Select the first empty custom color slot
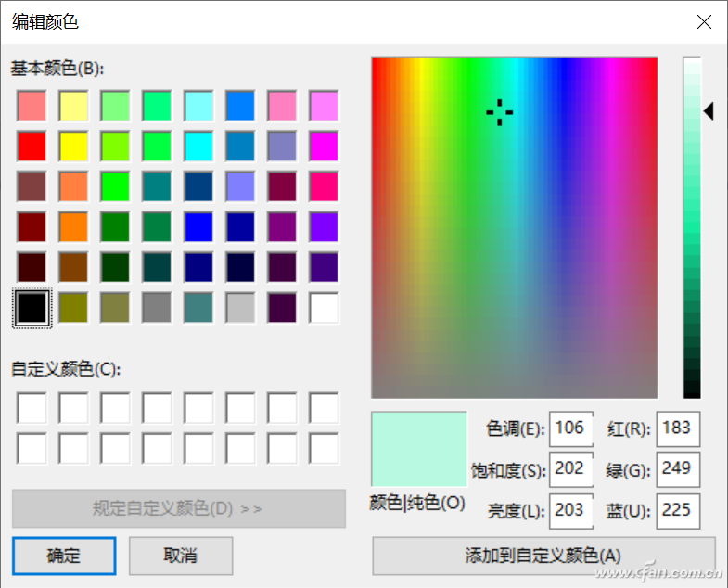The image size is (728, 588). tap(32, 408)
